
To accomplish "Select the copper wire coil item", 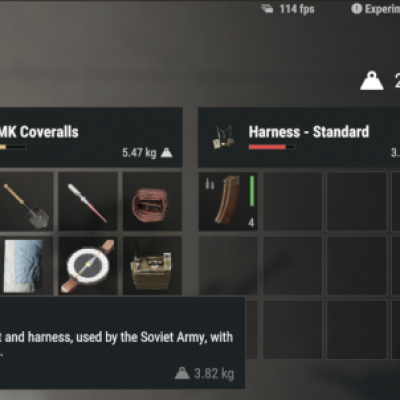I will coord(152,201).
